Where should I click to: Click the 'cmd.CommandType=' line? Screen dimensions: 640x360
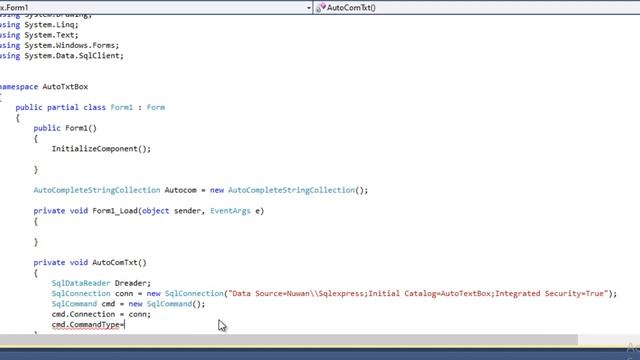(x=88, y=325)
